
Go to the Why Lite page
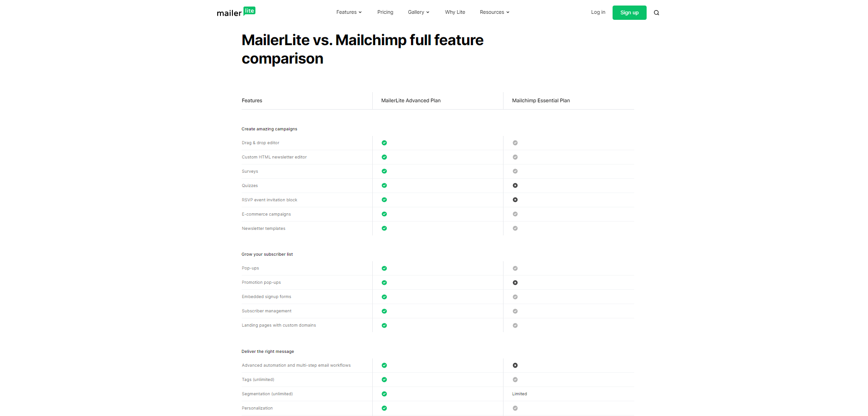coord(455,12)
